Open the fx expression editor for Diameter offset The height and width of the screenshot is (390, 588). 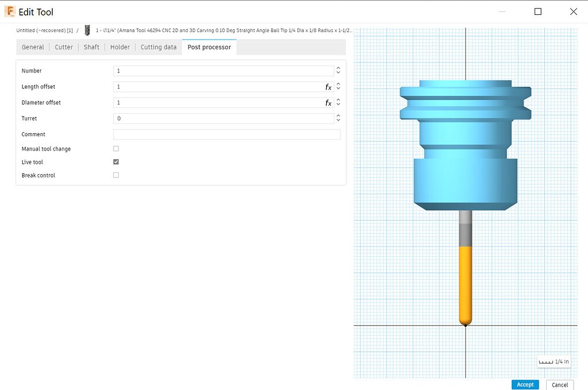coord(328,102)
